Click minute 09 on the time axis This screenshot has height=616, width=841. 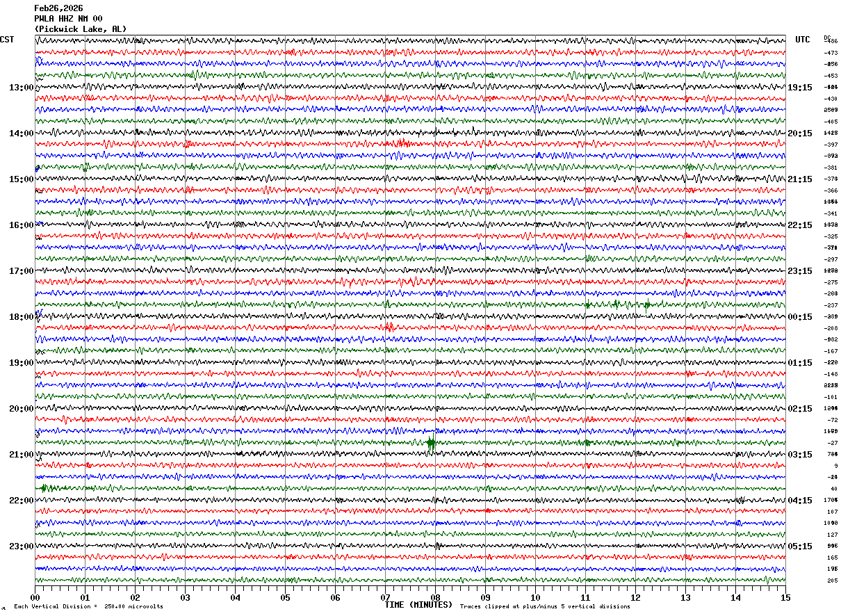pyautogui.click(x=485, y=597)
